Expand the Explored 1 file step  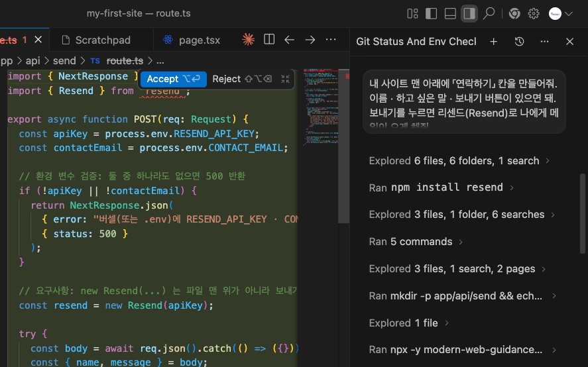tap(409, 323)
